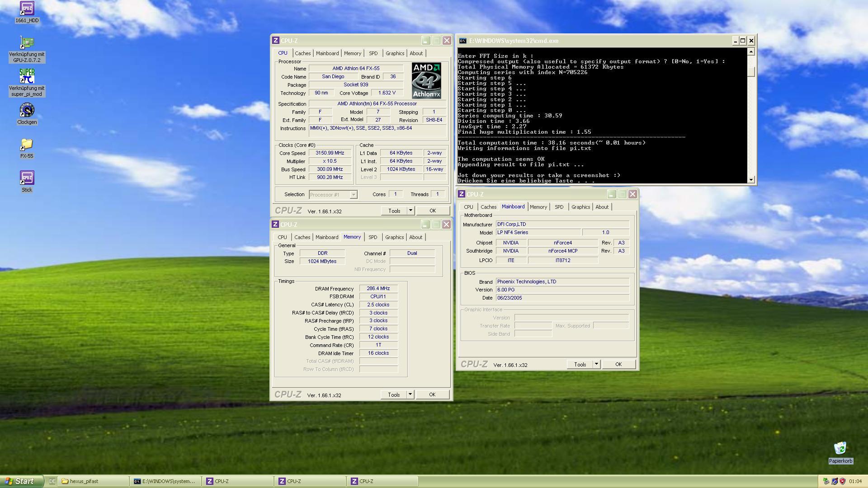Click 'Total computation time : 38.16 seconds' line
868x488 pixels.
(552, 143)
